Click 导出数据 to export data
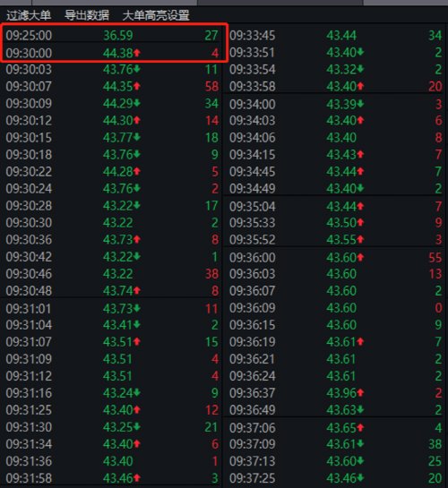This screenshot has width=448, height=488. click(87, 15)
